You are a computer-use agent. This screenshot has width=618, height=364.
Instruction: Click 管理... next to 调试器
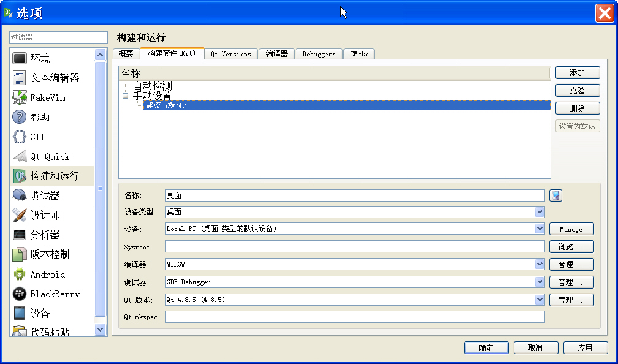(571, 282)
